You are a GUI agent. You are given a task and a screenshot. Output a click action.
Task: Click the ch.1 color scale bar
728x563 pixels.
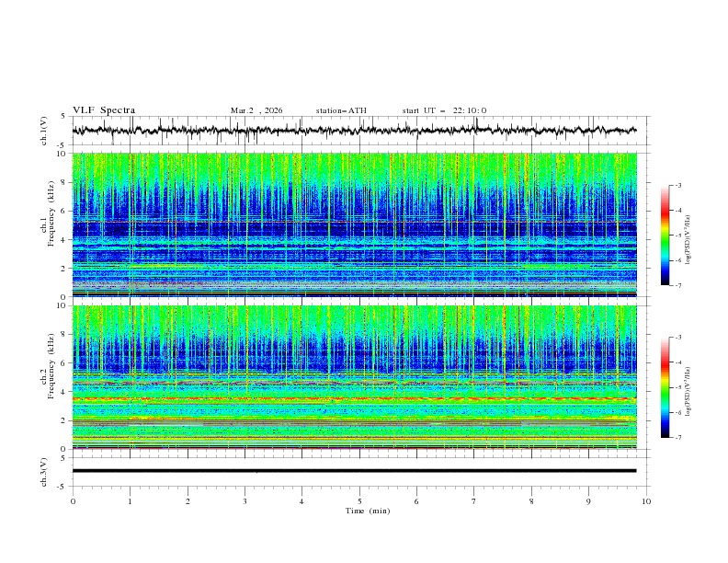[665, 236]
